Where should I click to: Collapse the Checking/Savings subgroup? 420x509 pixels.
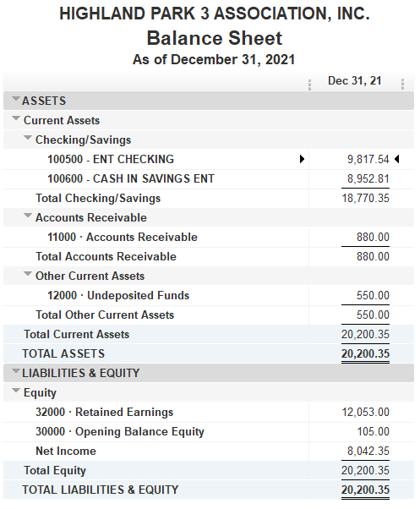tap(28, 138)
